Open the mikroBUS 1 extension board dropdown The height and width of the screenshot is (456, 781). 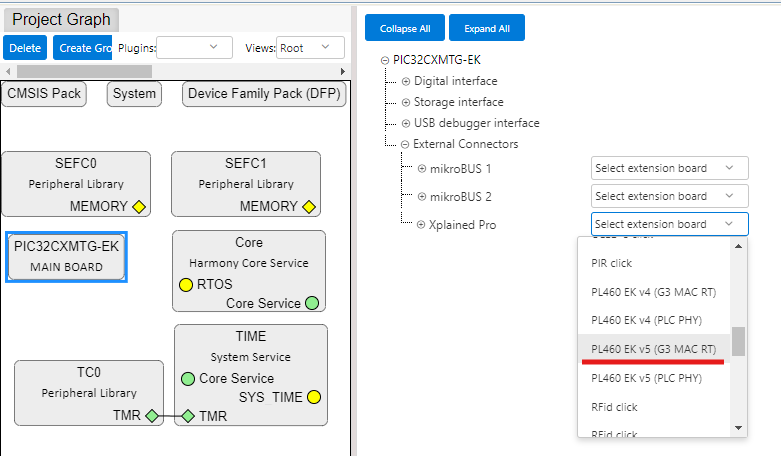[669, 168]
